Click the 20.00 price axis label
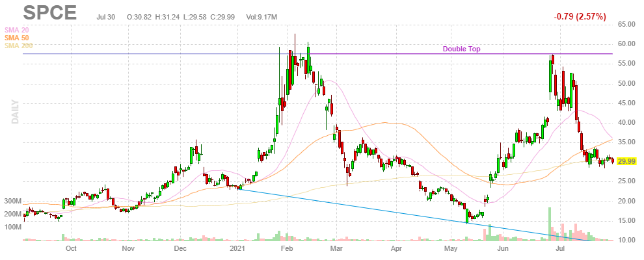The width and height of the screenshot is (644, 260). pos(626,201)
